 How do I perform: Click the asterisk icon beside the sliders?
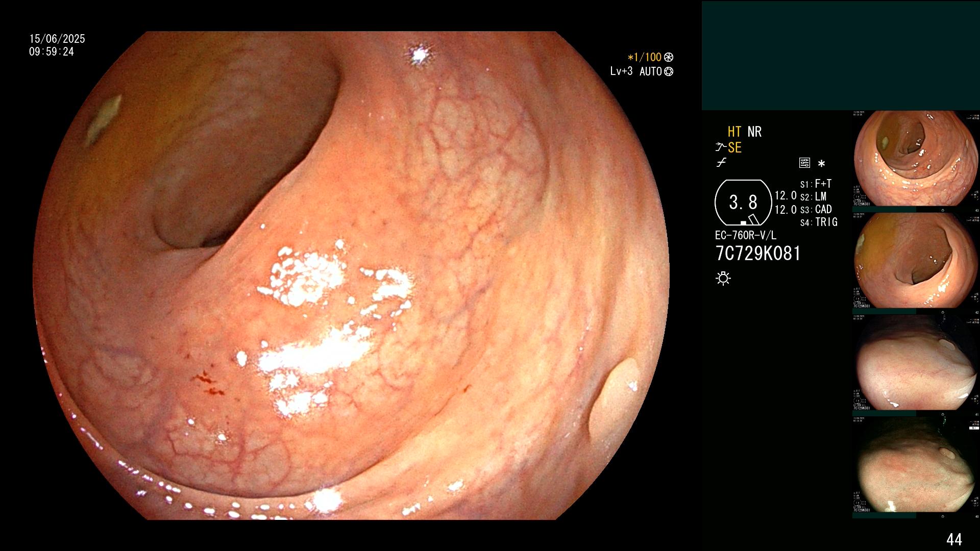(821, 164)
